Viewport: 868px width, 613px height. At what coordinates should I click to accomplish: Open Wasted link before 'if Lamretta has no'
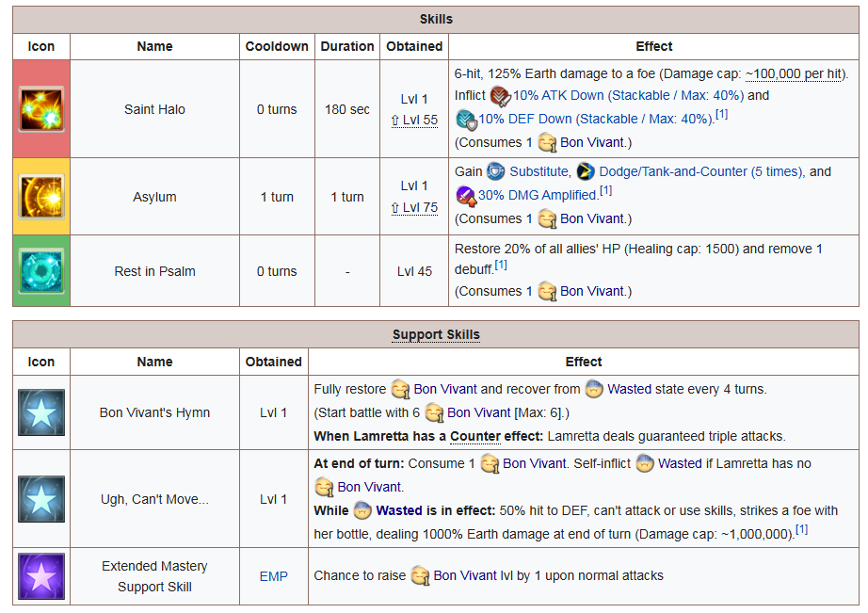point(680,463)
